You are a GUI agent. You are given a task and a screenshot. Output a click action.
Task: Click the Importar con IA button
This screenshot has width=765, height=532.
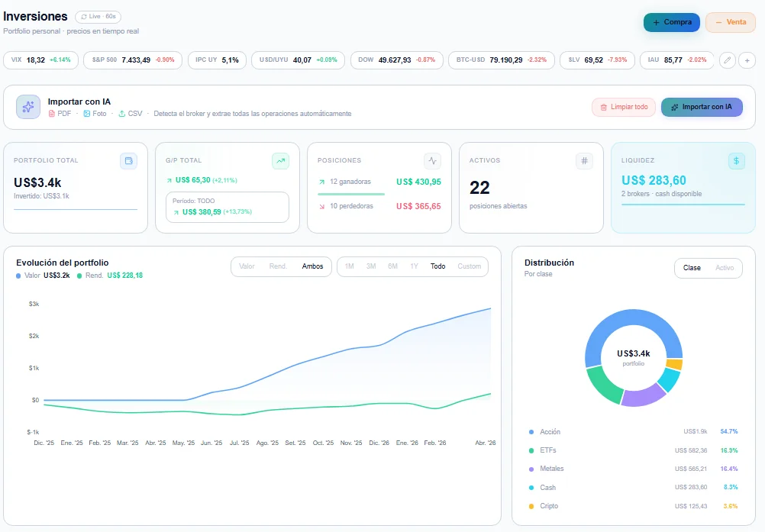coord(702,108)
